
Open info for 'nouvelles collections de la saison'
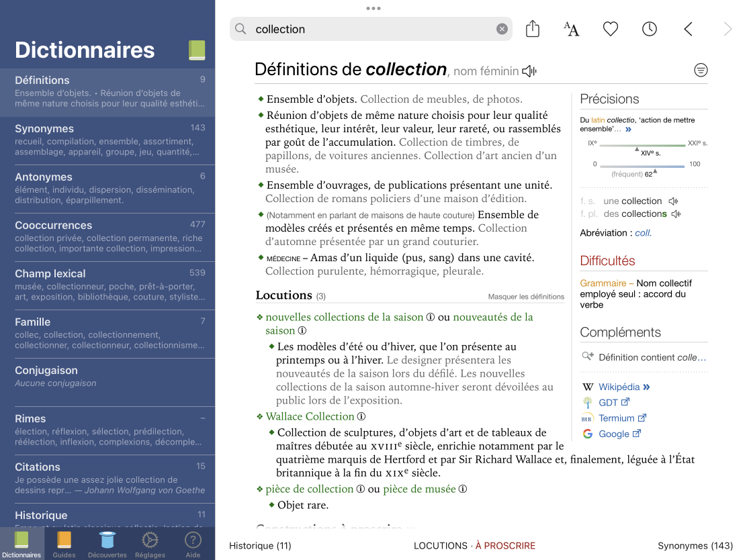click(430, 317)
